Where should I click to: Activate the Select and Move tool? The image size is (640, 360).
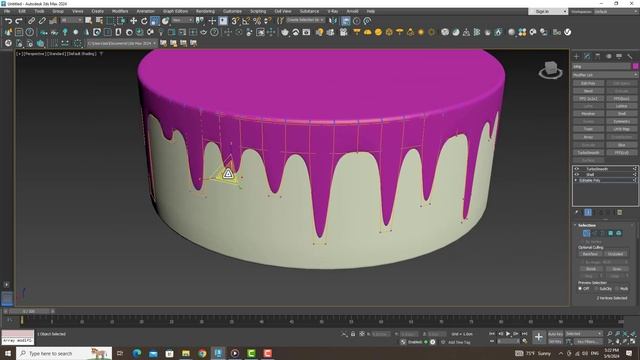133,20
